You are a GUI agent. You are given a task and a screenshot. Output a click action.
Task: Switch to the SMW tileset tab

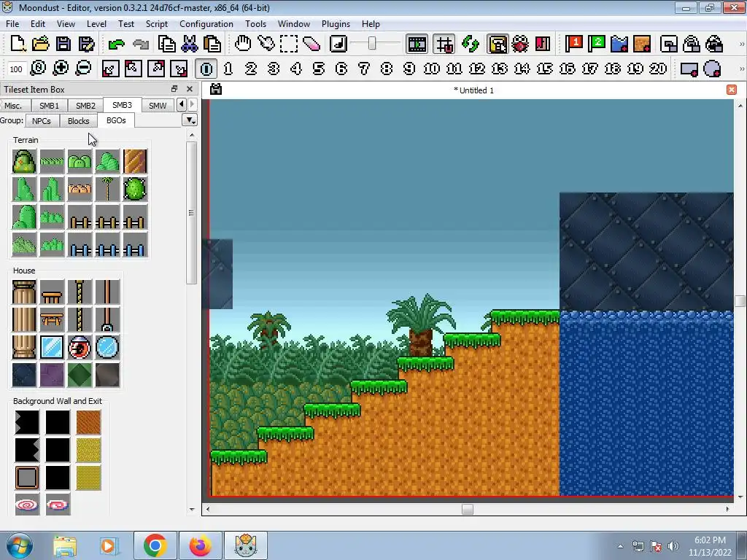(158, 106)
